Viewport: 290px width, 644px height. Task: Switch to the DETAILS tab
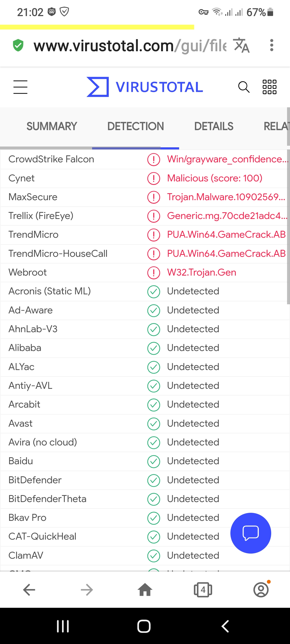coord(214,126)
